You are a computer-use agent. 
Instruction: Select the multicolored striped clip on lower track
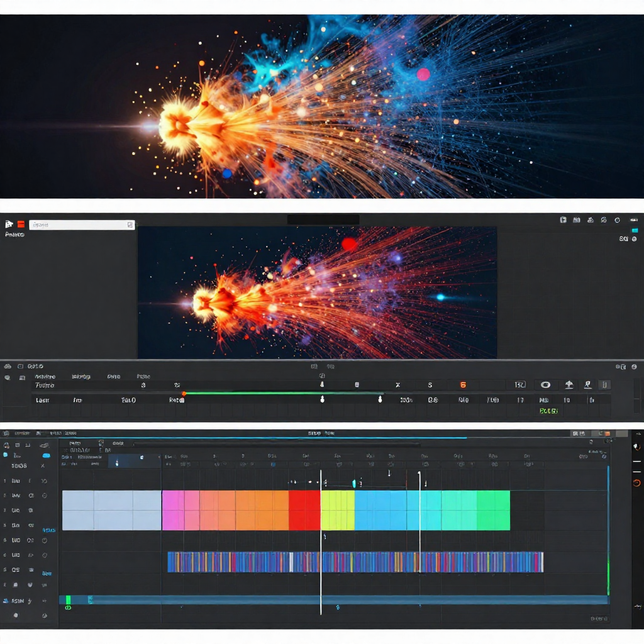tap(355, 562)
